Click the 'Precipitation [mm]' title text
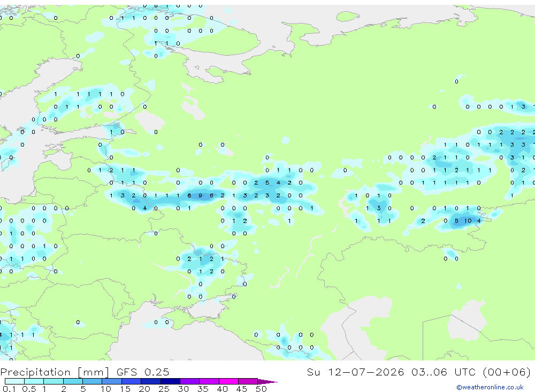This screenshot has height=392, width=535. coord(55,372)
